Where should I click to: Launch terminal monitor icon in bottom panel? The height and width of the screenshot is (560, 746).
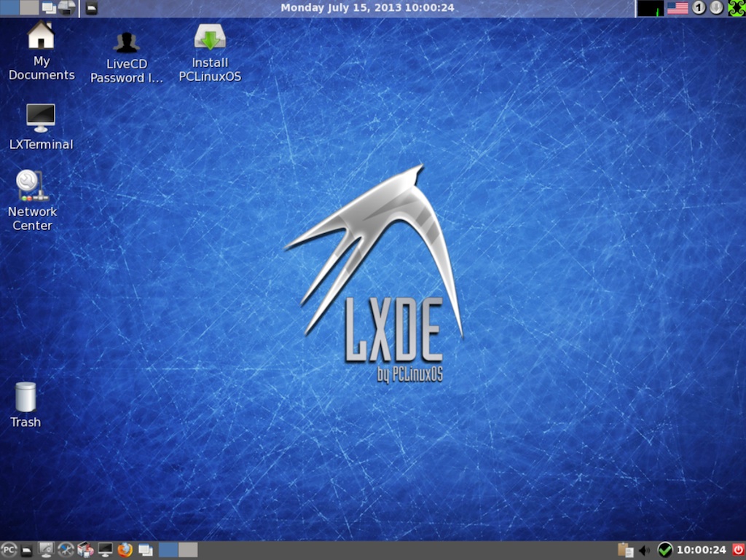105,550
